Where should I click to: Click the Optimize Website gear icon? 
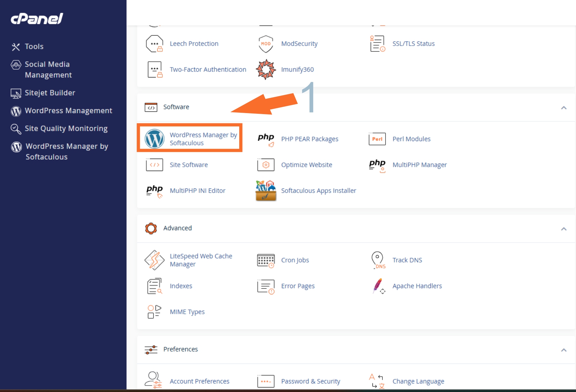pos(266,165)
